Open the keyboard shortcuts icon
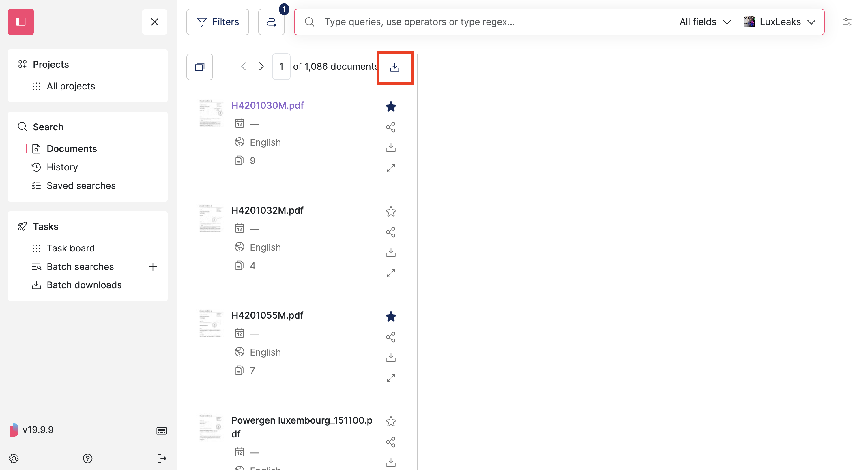This screenshot has width=868, height=470. (161, 430)
